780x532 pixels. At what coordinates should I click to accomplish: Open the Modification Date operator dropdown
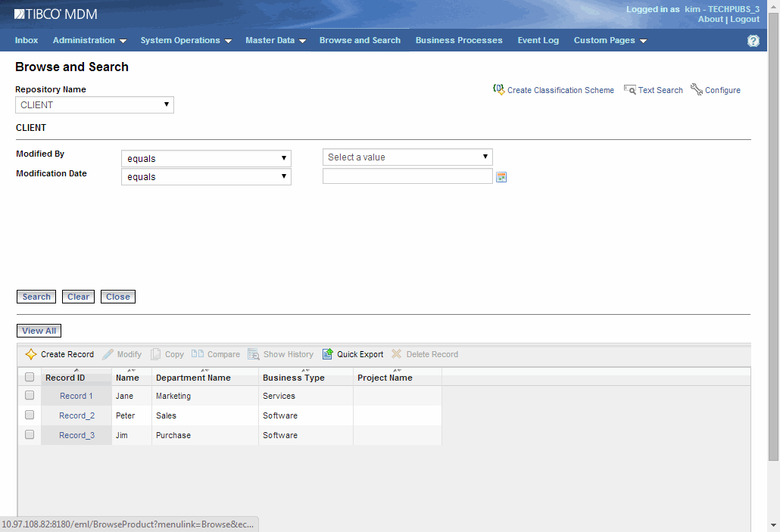(x=206, y=177)
